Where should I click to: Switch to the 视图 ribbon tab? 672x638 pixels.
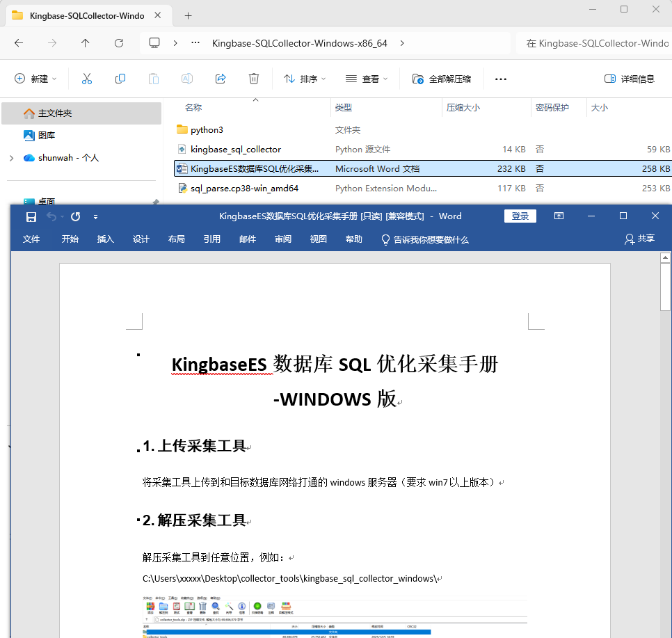coord(319,239)
